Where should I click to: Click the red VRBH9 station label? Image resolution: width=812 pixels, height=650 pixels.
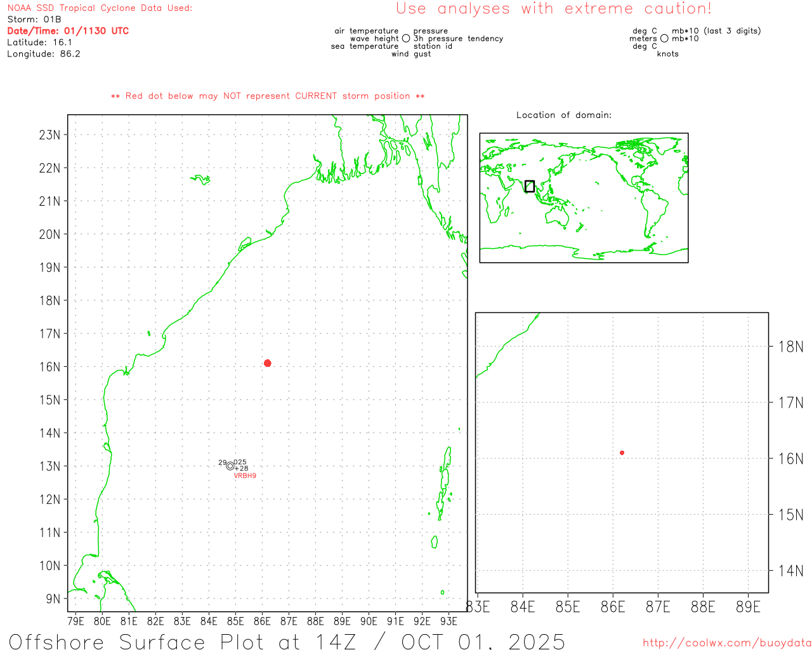tap(245, 476)
